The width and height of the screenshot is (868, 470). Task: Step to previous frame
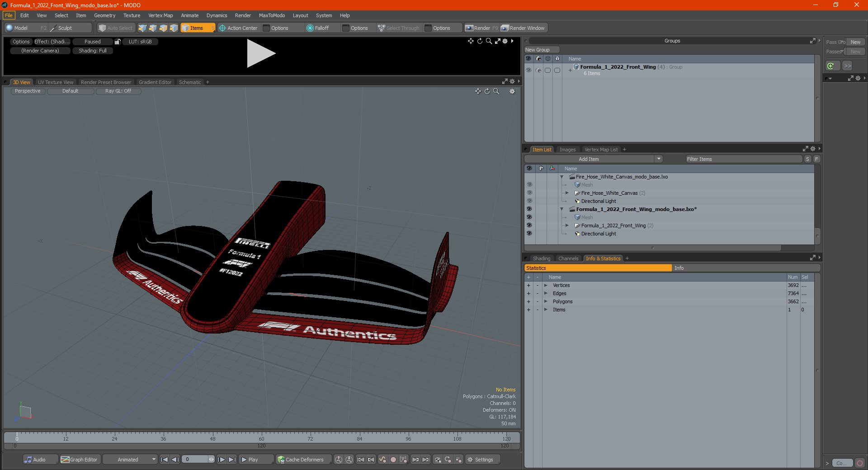click(175, 460)
